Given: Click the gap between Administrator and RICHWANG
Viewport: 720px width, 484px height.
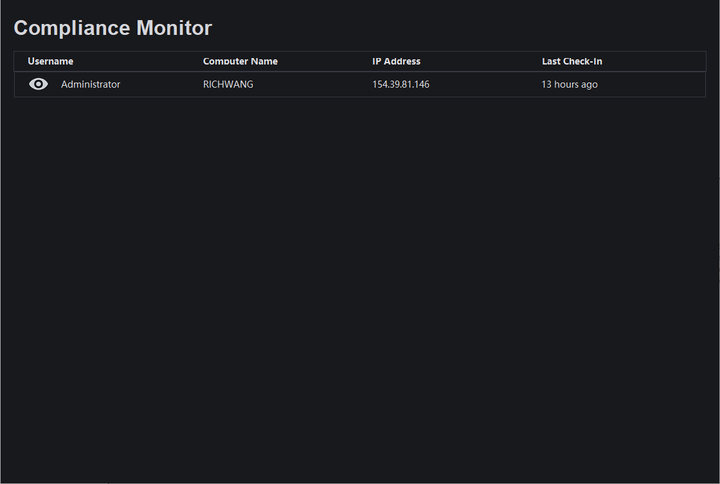Looking at the screenshot, I should (160, 84).
